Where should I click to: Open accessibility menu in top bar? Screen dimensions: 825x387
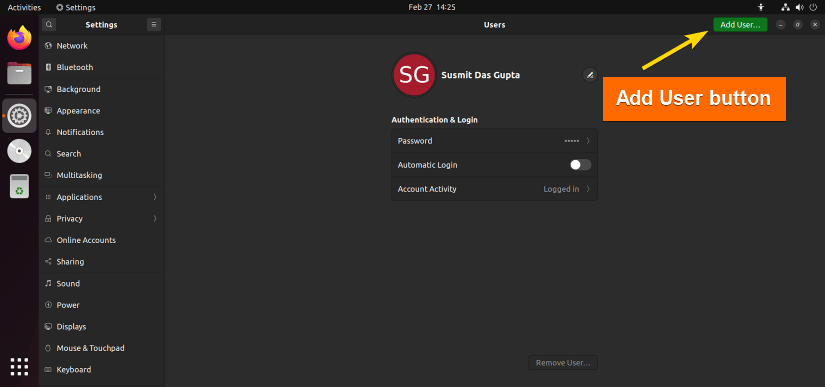pos(760,7)
